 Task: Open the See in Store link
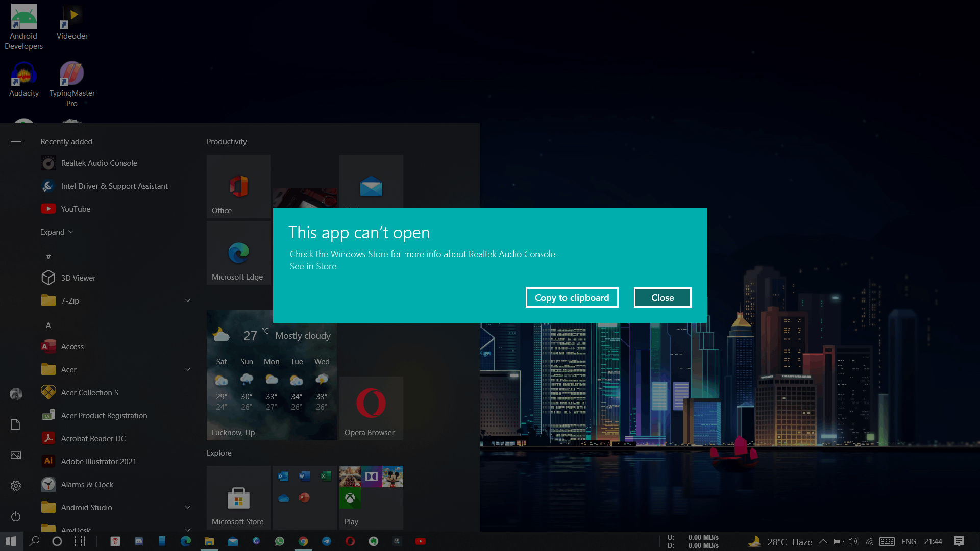[x=313, y=266]
